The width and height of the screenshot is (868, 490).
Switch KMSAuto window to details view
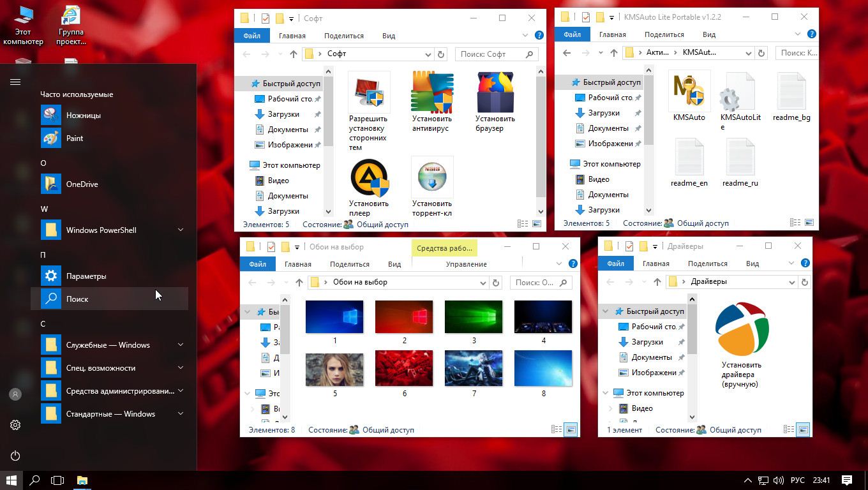pos(795,223)
